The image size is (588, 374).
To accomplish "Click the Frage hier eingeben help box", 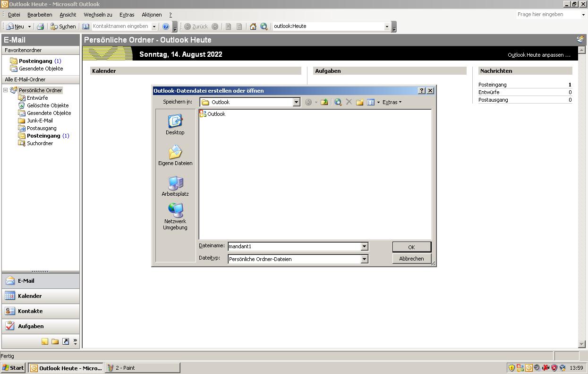I will point(548,15).
